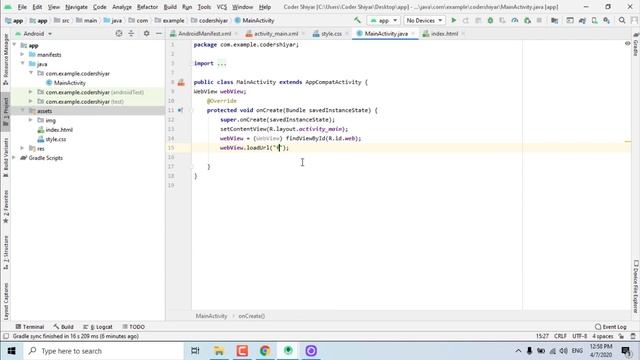The height and width of the screenshot is (360, 640).
Task: Expand Gradle Scripts node
Action: pos(15,158)
